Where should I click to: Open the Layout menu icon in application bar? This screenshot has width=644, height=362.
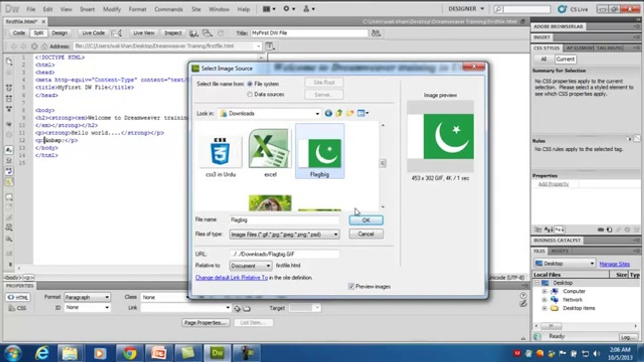(x=269, y=9)
